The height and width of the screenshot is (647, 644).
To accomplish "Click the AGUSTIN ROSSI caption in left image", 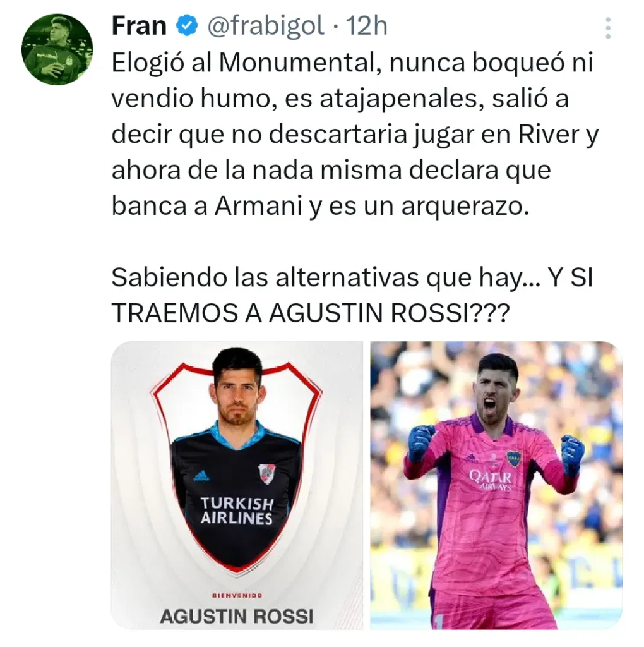I will (237, 617).
